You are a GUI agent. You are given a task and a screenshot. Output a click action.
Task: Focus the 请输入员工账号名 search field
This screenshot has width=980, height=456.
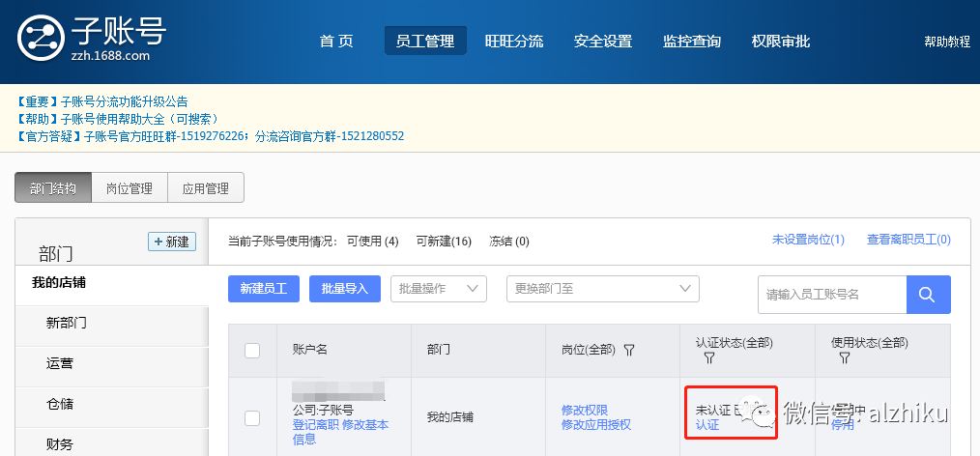tap(832, 295)
